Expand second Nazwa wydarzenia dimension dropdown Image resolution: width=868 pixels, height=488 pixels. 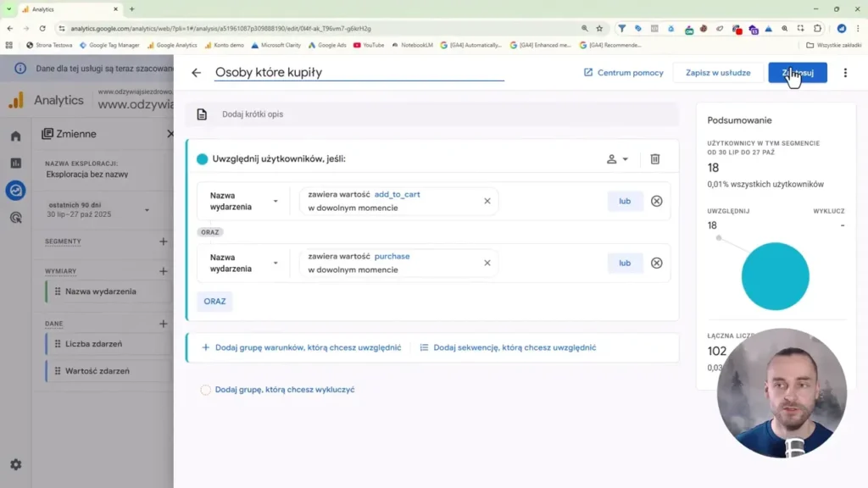coord(275,263)
